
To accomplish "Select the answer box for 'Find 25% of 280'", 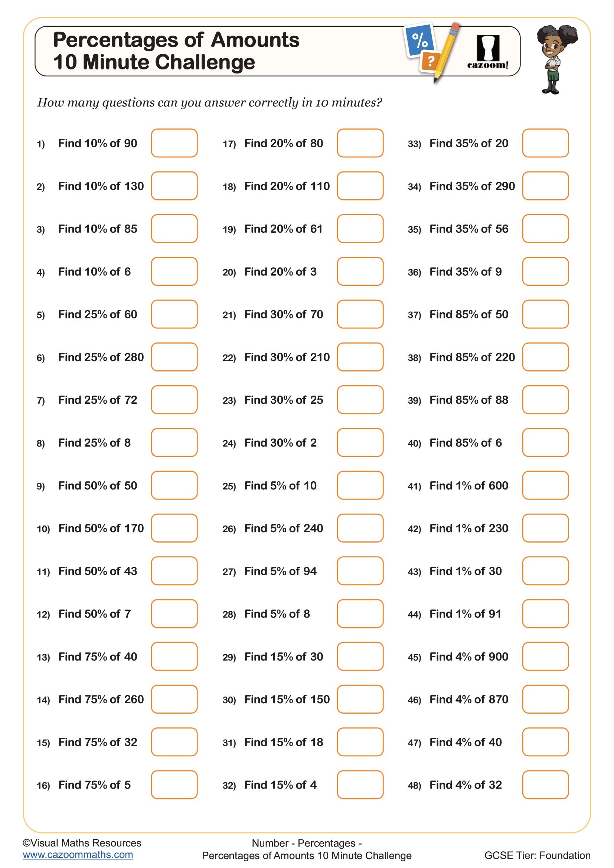I will click(x=174, y=357).
